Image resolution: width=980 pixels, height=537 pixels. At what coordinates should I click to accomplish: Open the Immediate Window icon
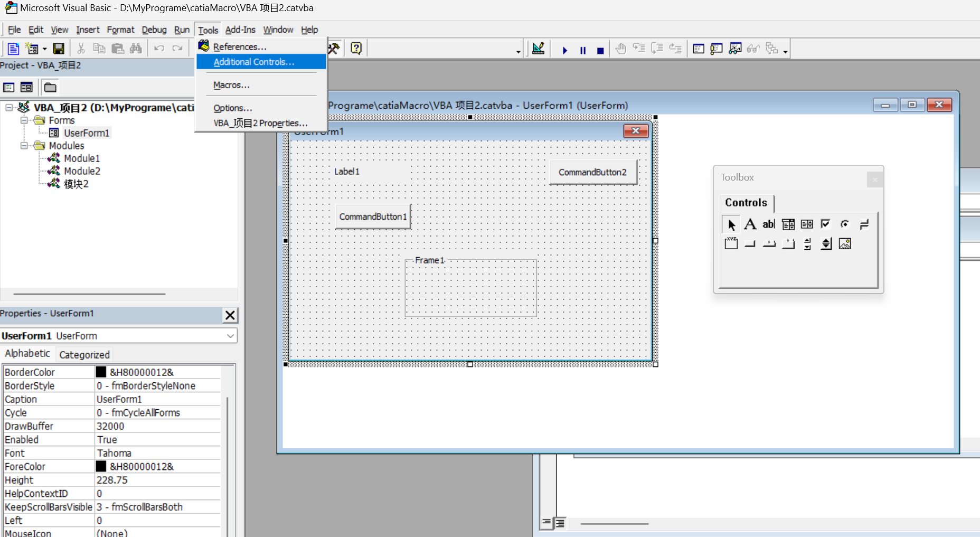[x=717, y=49]
